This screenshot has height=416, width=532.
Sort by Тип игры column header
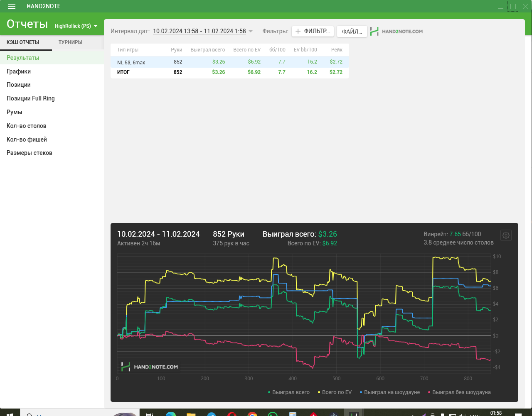tap(128, 50)
